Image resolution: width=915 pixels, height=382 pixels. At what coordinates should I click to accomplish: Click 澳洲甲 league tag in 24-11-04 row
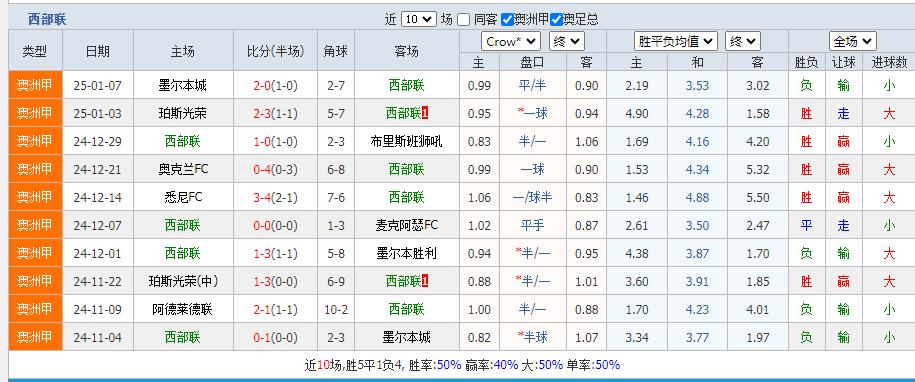(x=35, y=338)
